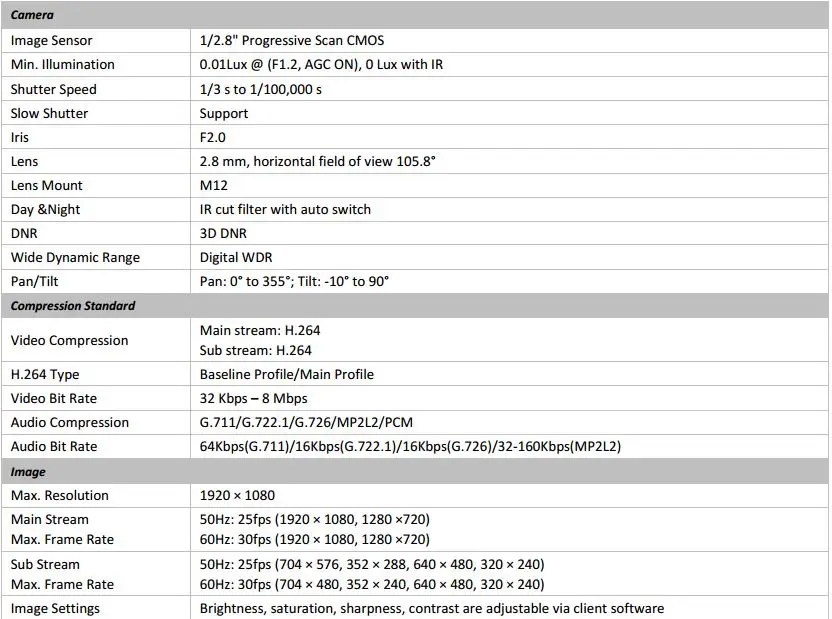Click the 3D DNR value
The image size is (832, 619).
tap(223, 233)
